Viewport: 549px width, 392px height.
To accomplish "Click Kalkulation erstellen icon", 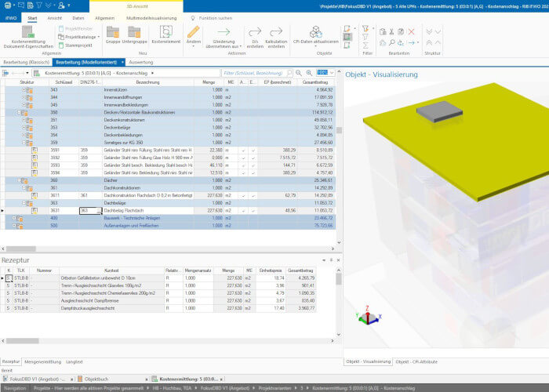I will [276, 32].
